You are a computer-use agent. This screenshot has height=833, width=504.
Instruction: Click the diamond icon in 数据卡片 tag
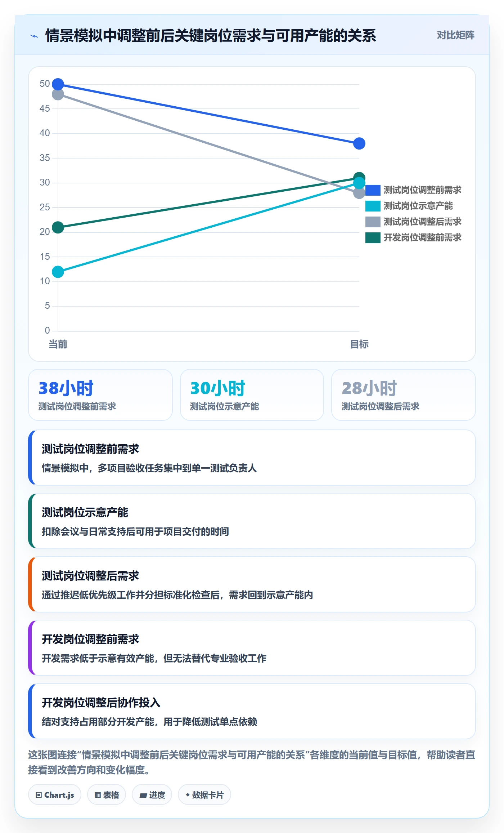[188, 794]
